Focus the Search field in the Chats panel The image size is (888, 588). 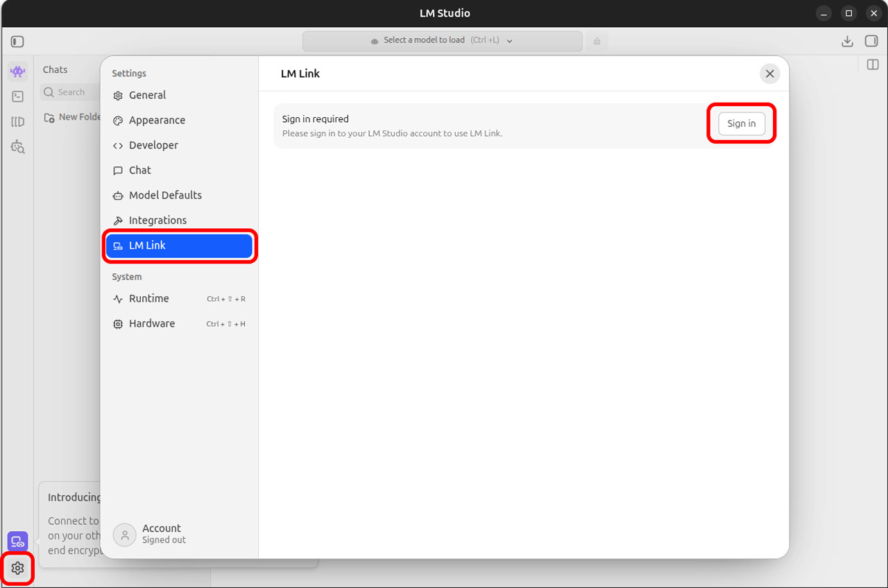(69, 92)
